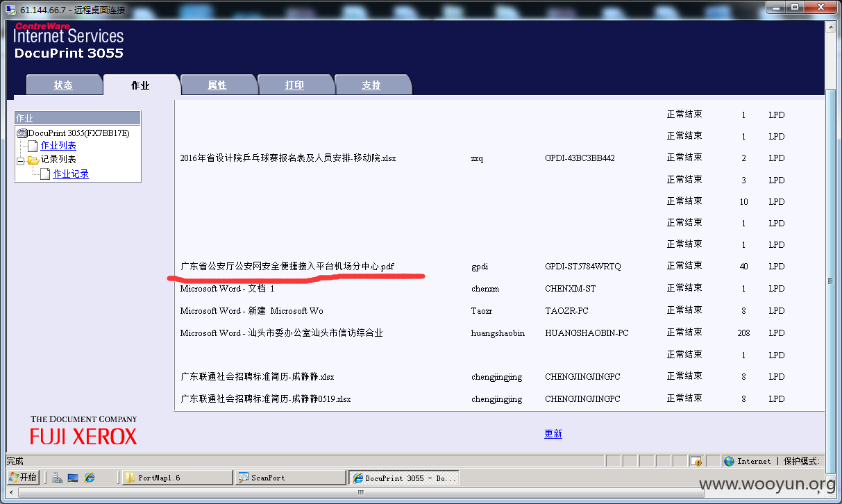Click the vertical scrollbar of the page

(831, 280)
